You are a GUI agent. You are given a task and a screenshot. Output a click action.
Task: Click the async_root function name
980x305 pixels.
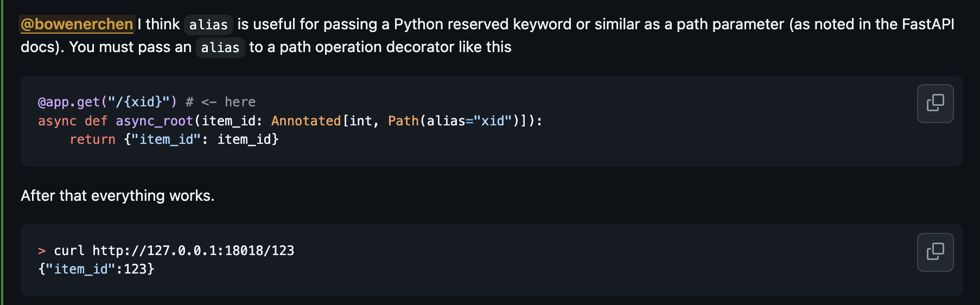(x=154, y=121)
